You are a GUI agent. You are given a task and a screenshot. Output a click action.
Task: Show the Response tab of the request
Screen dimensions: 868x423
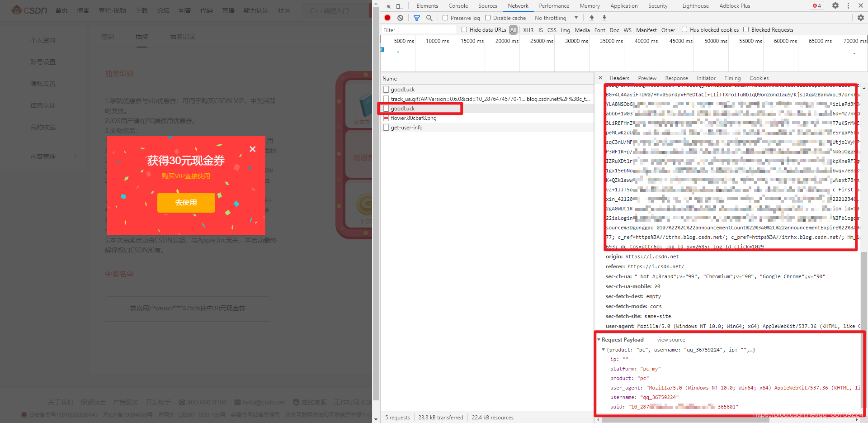(676, 78)
